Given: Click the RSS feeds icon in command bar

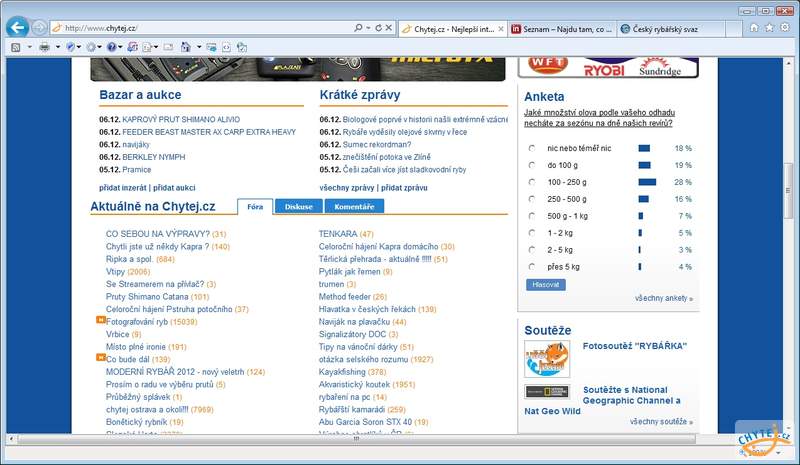Looking at the screenshot, I should point(17,47).
